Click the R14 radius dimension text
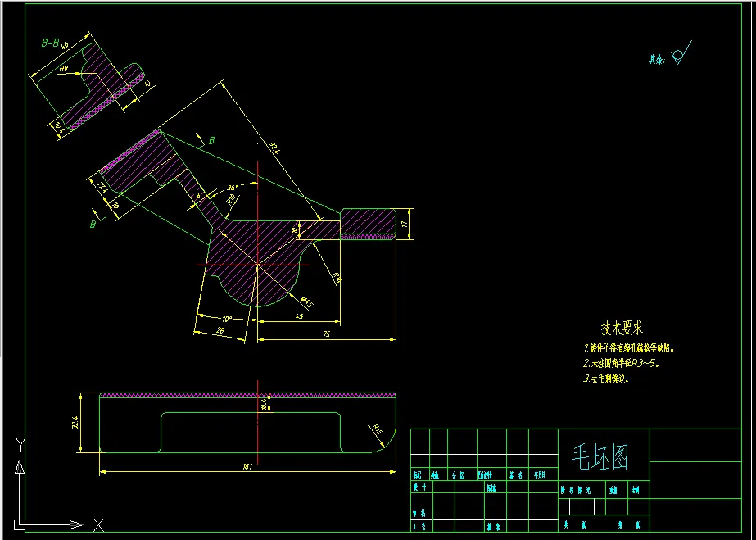 337,279
